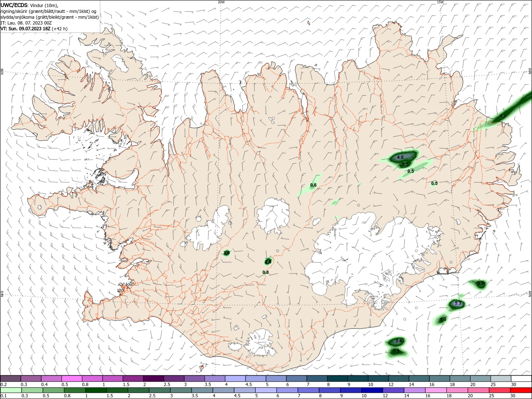Select the dark green 1 lower scale swatch
The image size is (532, 399).
96,390
